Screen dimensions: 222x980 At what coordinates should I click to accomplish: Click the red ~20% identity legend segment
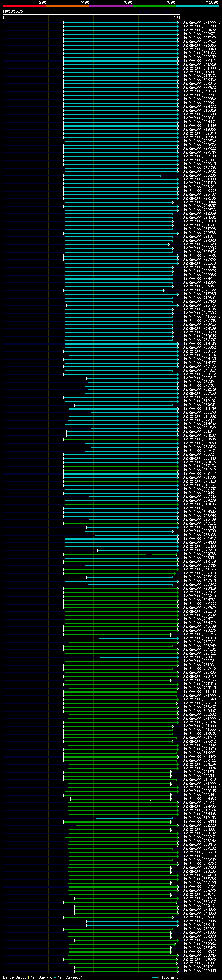[x=25, y=6]
